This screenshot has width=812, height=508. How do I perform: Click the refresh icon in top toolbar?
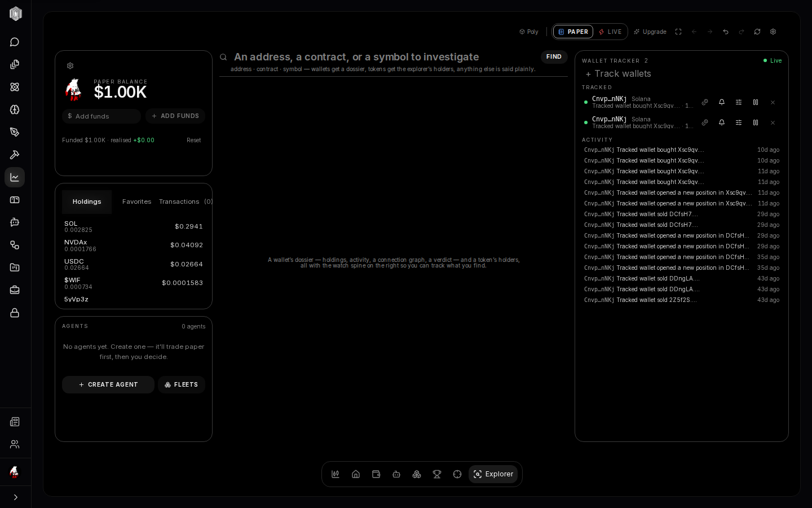click(x=757, y=32)
